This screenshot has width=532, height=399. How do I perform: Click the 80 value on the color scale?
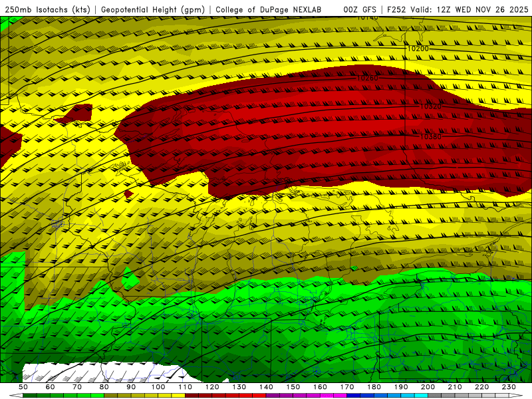point(104,387)
